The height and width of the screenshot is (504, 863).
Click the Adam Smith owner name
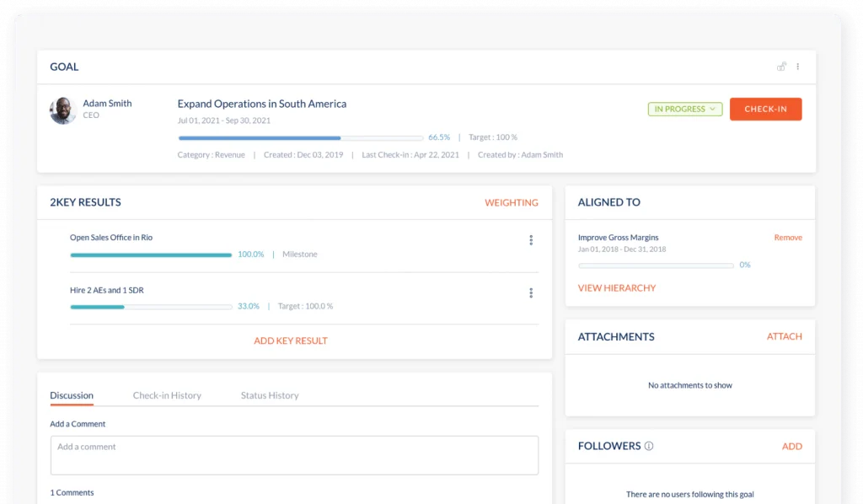107,103
